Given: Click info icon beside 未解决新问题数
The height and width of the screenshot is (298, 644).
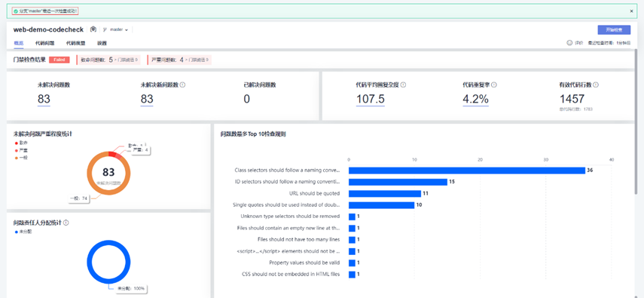Looking at the screenshot, I should [183, 84].
